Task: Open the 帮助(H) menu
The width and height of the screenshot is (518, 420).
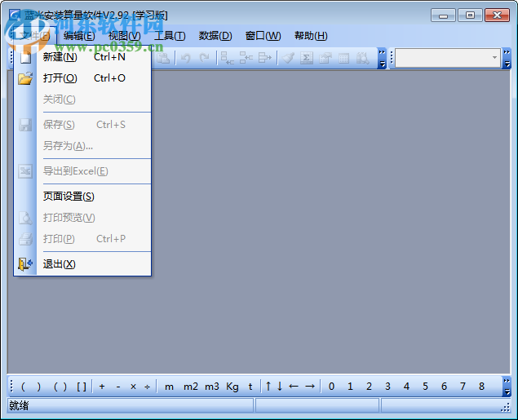Action: tap(311, 36)
